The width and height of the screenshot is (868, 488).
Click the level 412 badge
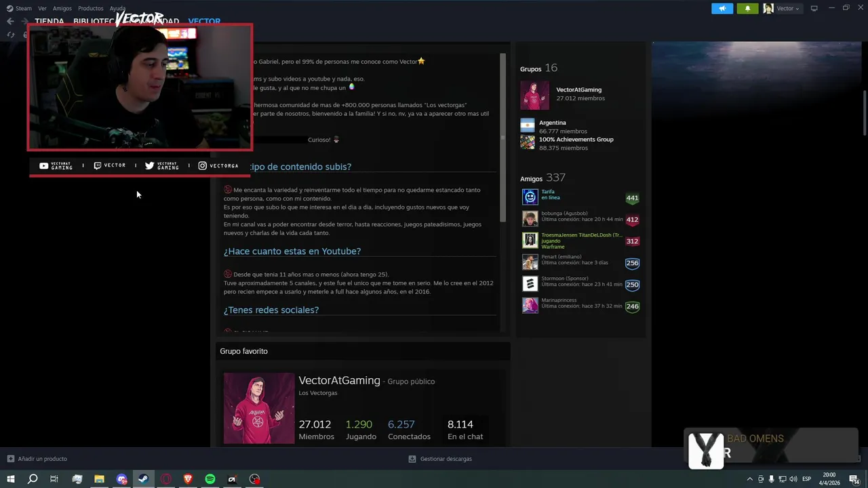coord(632,220)
